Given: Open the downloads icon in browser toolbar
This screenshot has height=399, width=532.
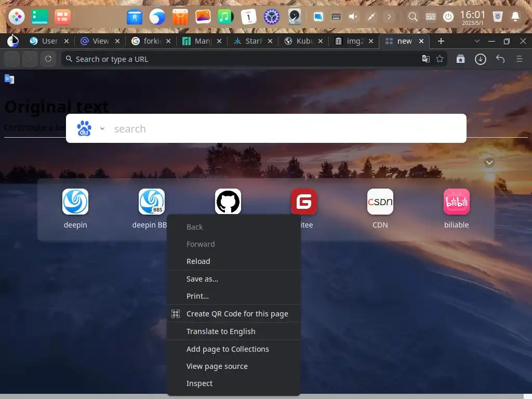Looking at the screenshot, I should tap(480, 59).
